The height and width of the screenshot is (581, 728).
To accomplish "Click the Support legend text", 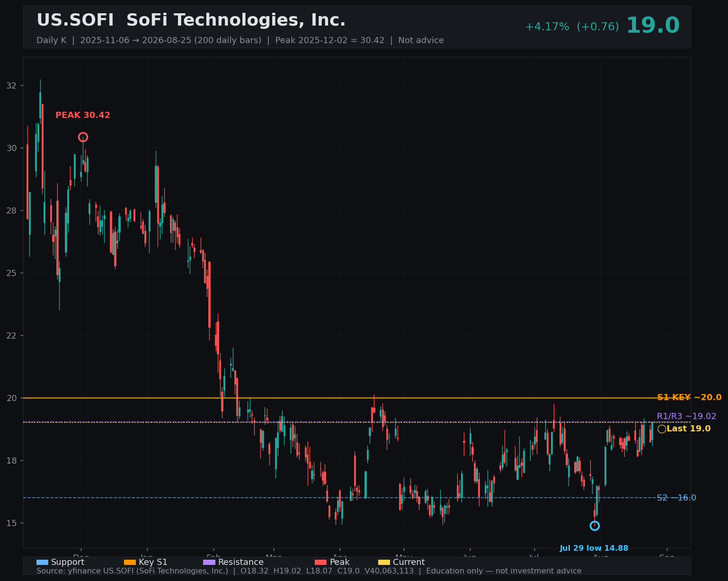I will 68,563.
